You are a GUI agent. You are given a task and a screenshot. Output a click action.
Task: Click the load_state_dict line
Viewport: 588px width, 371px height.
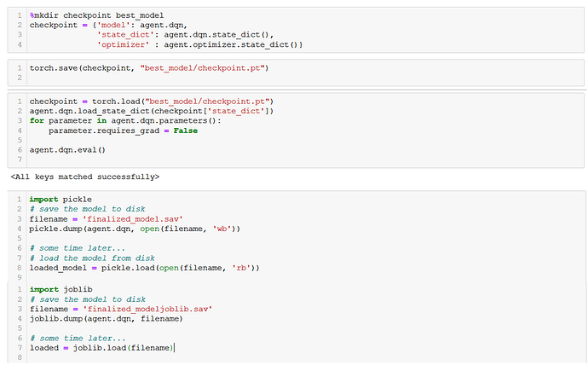click(151, 111)
